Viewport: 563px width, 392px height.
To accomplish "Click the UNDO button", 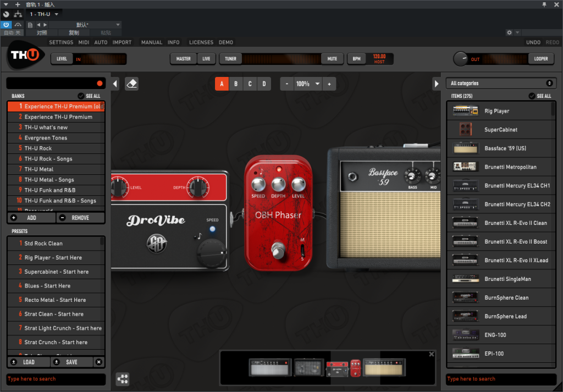I will point(533,42).
